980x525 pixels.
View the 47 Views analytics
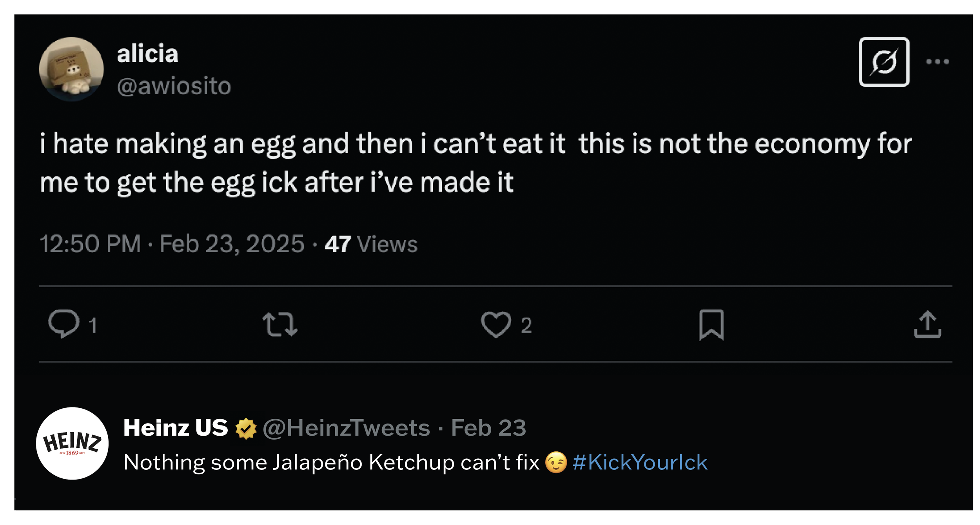[371, 244]
